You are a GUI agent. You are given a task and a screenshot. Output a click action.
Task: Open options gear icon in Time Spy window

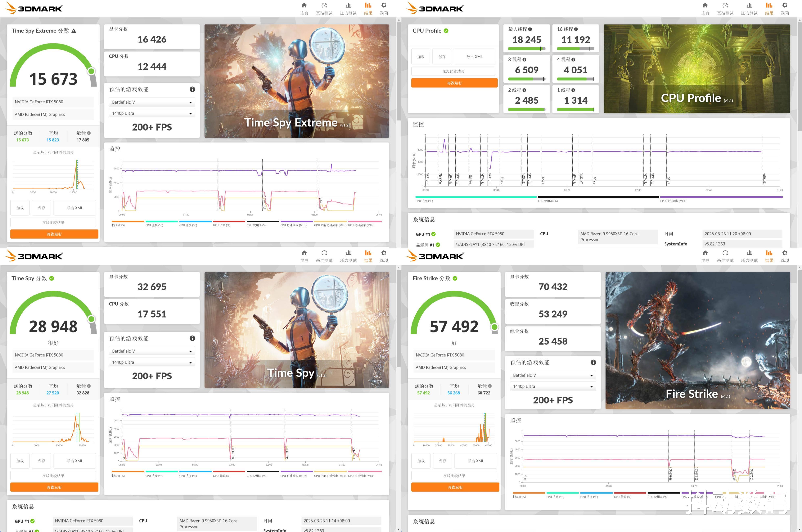(x=384, y=253)
